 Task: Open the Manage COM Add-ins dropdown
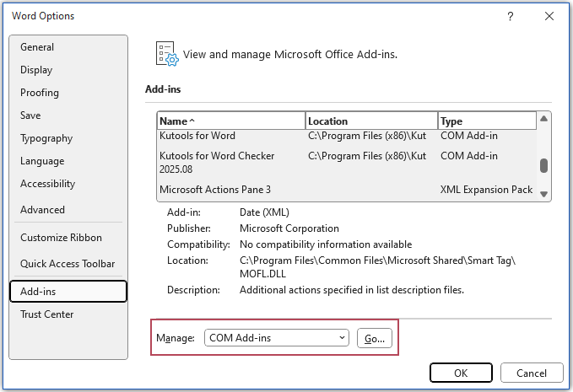[277, 338]
